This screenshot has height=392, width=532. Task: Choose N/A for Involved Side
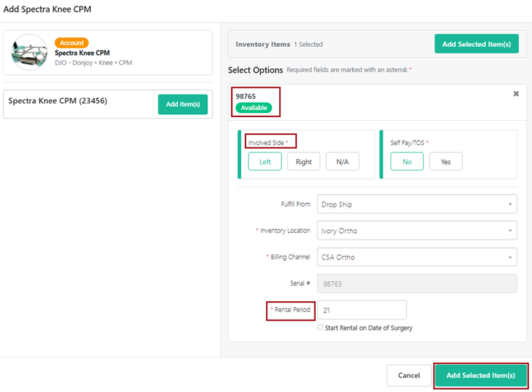point(342,162)
